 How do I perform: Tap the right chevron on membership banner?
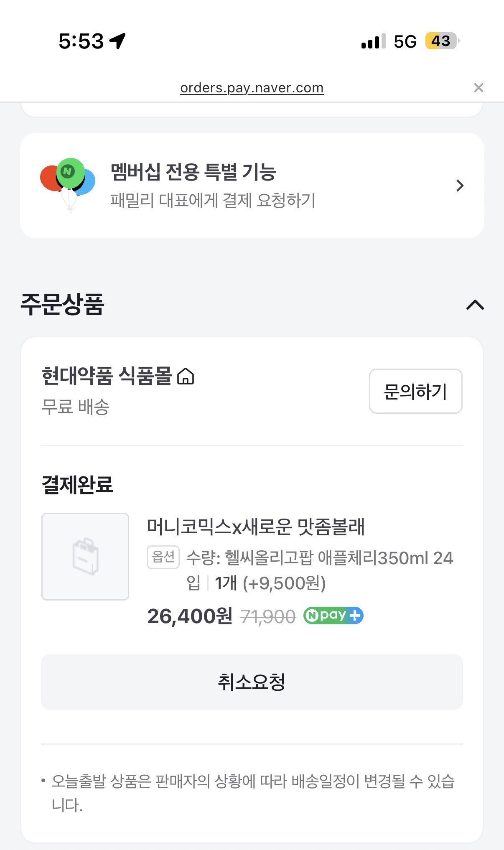tap(460, 186)
